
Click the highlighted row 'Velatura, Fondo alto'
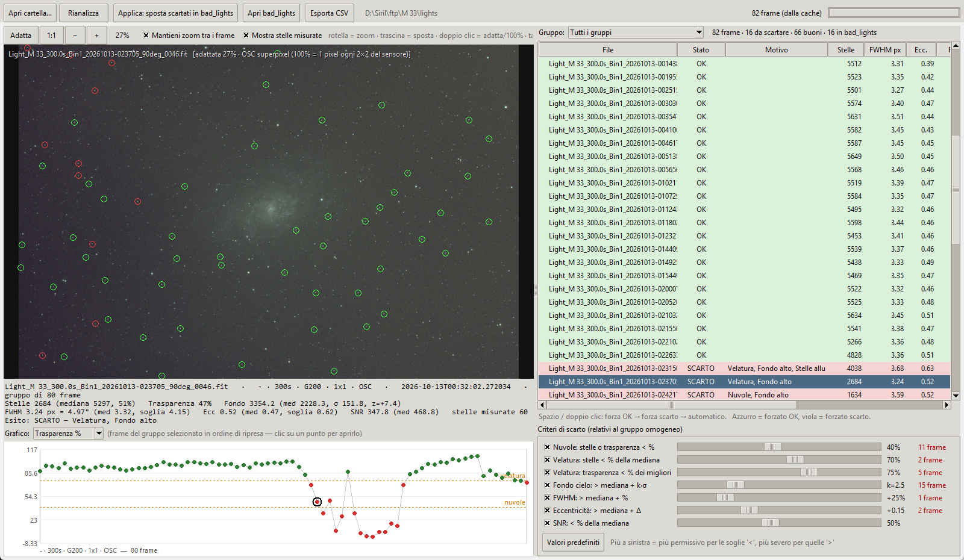pyautogui.click(x=744, y=382)
